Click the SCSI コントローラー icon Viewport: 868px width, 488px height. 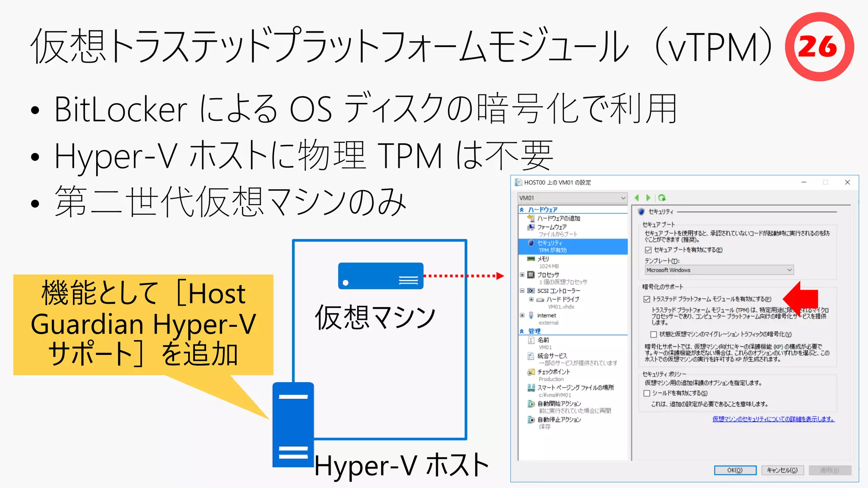[x=531, y=291]
